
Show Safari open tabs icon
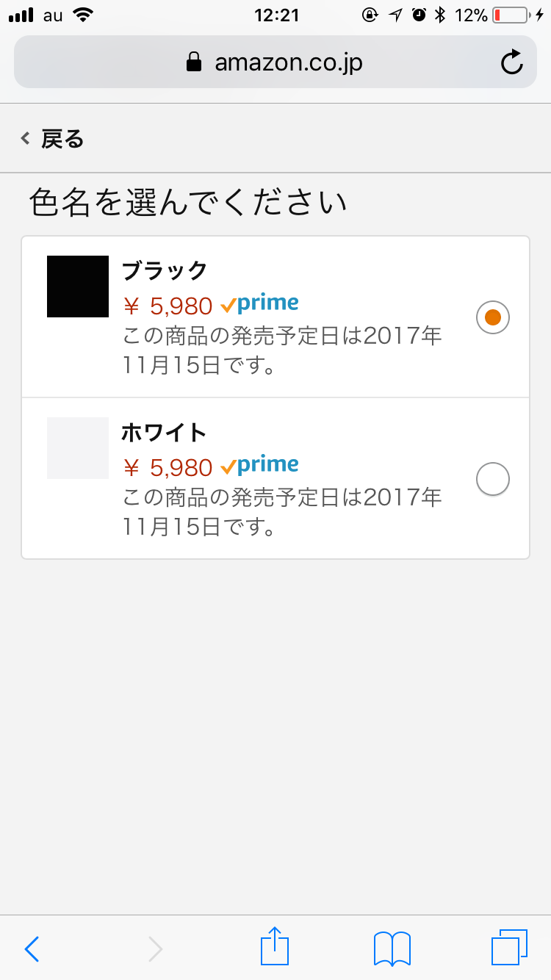point(509,947)
